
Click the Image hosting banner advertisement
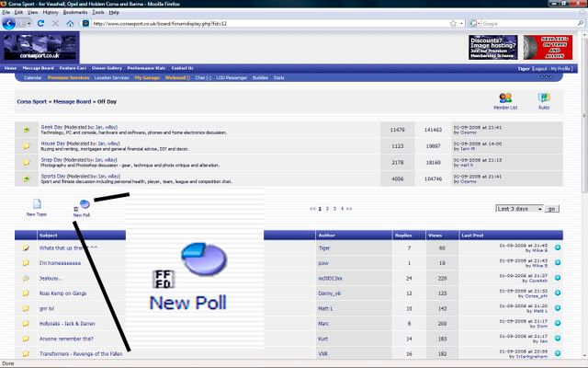[x=491, y=46]
